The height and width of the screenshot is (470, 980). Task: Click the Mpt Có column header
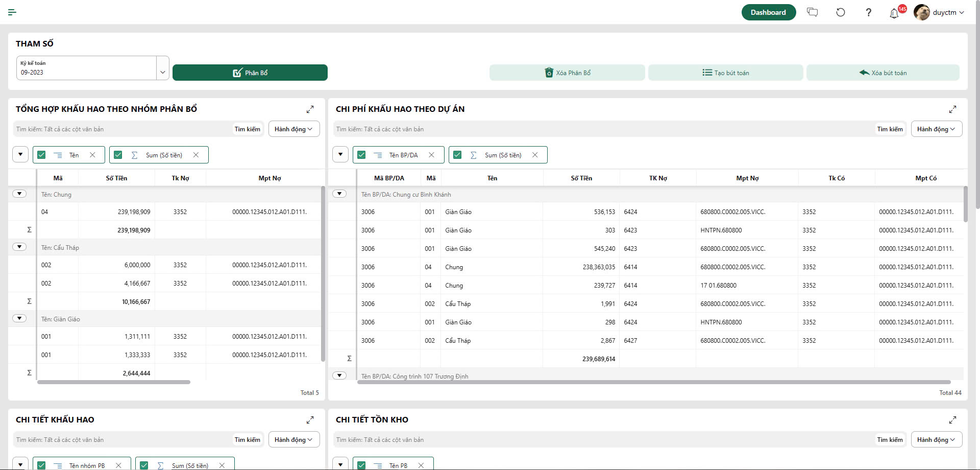point(926,178)
